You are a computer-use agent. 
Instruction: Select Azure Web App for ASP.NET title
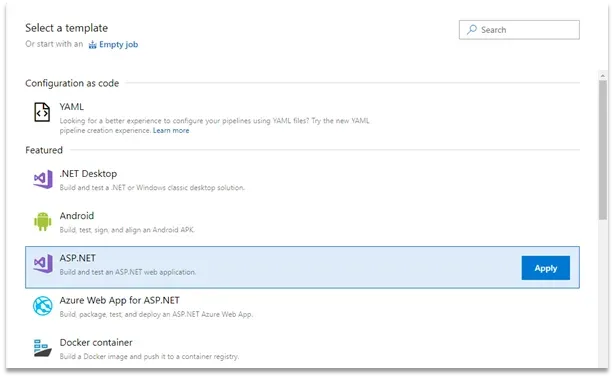pos(119,300)
